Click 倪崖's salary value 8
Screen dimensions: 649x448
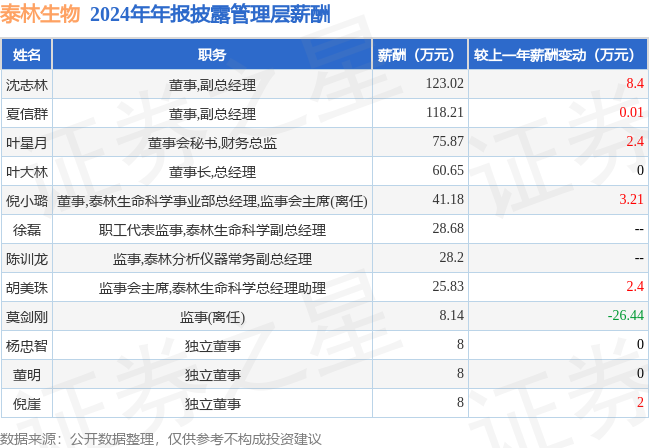coord(460,402)
